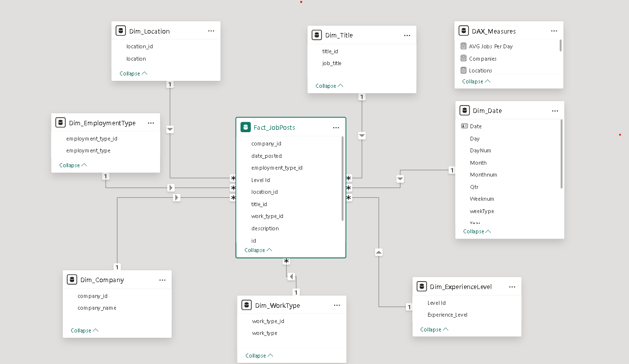
Task: Select filter direction arrow on Dim_Date relationship
Action: point(400,179)
